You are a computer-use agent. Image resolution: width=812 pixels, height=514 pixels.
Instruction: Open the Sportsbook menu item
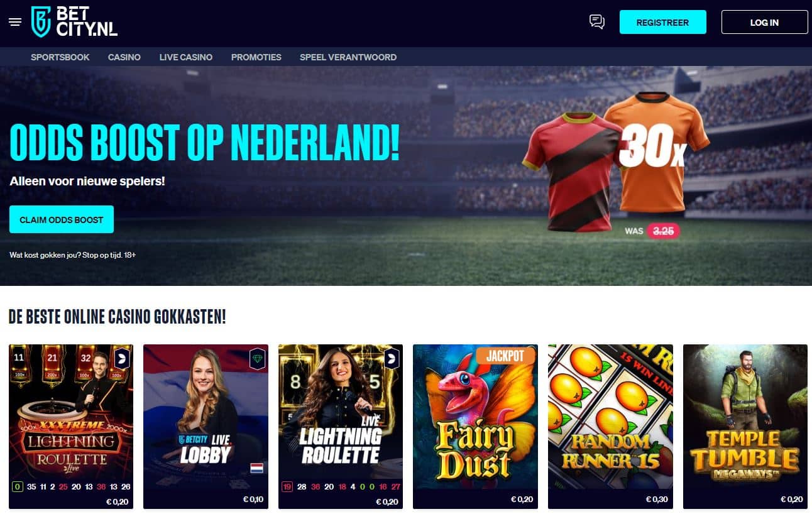click(60, 57)
